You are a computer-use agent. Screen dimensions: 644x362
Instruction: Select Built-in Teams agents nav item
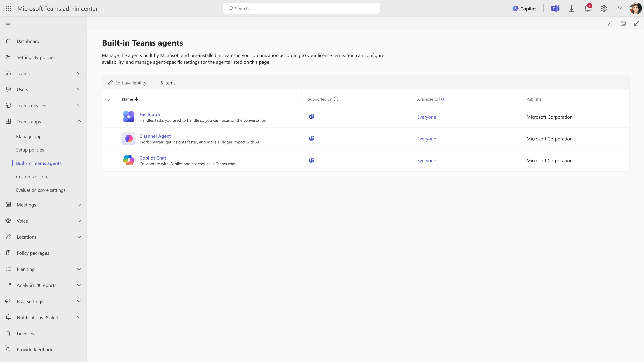39,163
